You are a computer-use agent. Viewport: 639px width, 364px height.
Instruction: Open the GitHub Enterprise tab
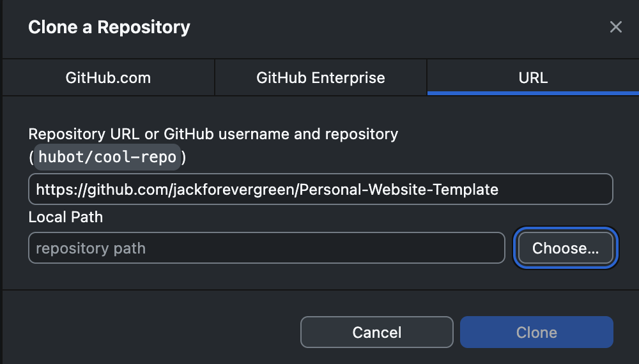(320, 78)
